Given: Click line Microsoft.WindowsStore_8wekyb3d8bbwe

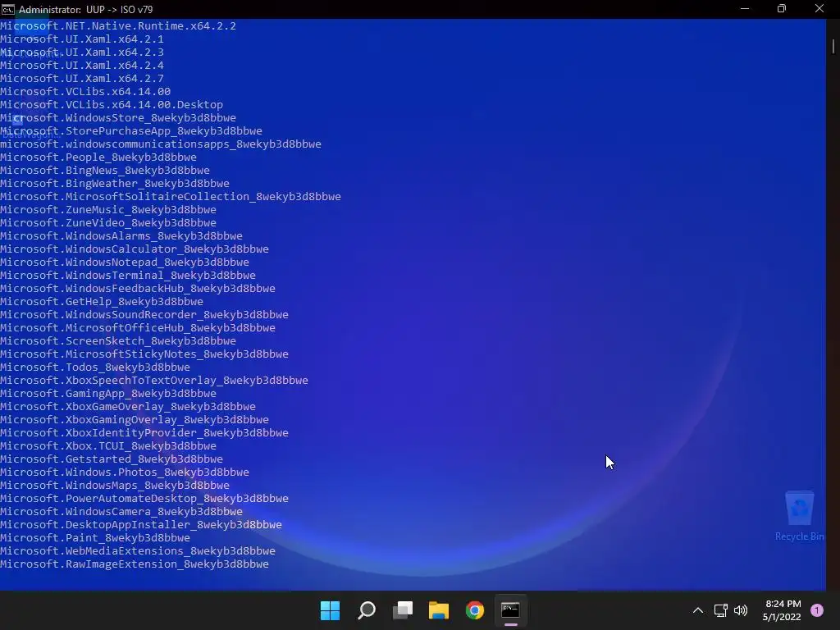Looking at the screenshot, I should (x=118, y=118).
